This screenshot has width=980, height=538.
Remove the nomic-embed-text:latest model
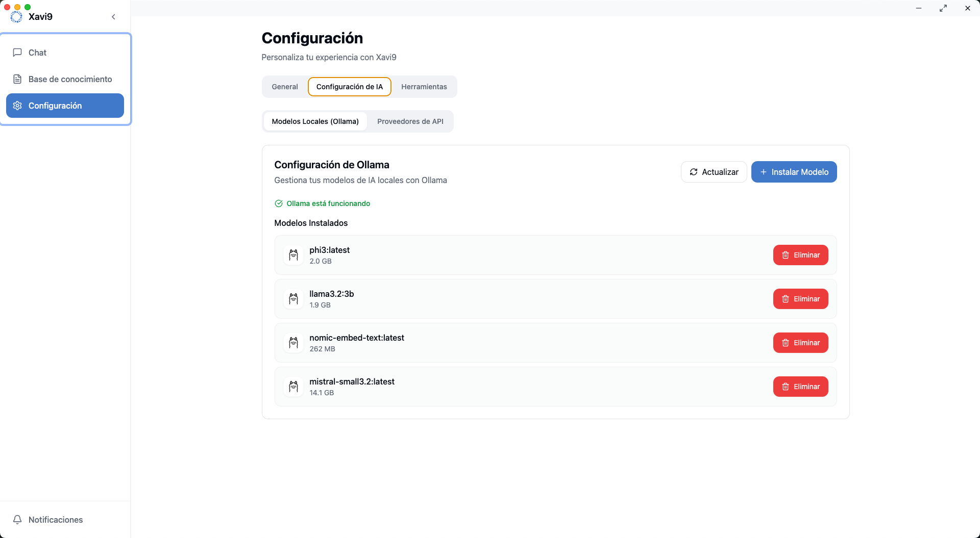point(800,343)
